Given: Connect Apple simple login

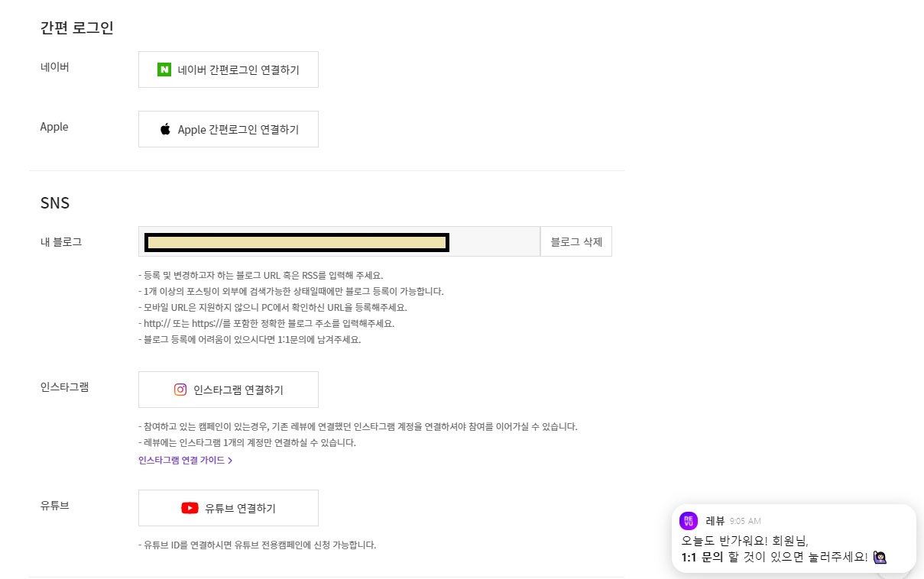Looking at the screenshot, I should [228, 128].
